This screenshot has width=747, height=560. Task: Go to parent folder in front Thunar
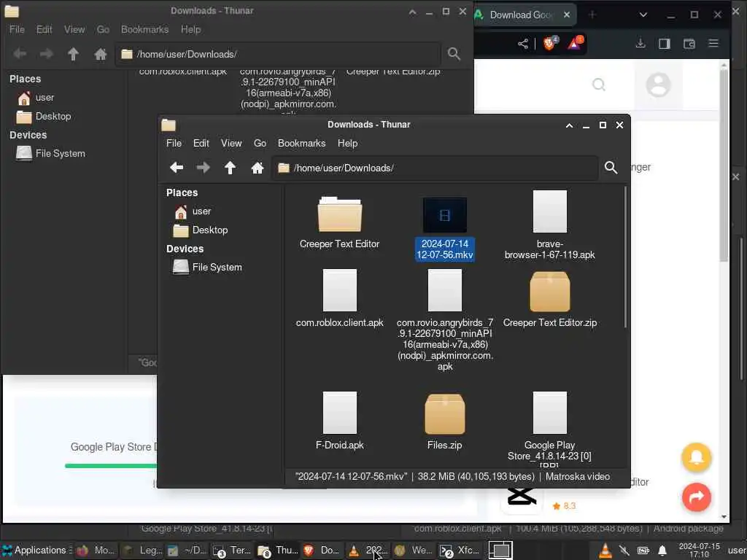[x=230, y=168]
